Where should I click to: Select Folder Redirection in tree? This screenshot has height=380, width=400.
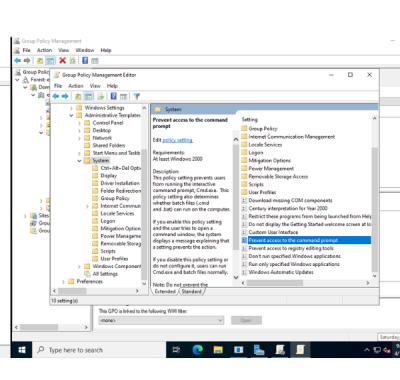pos(121,191)
